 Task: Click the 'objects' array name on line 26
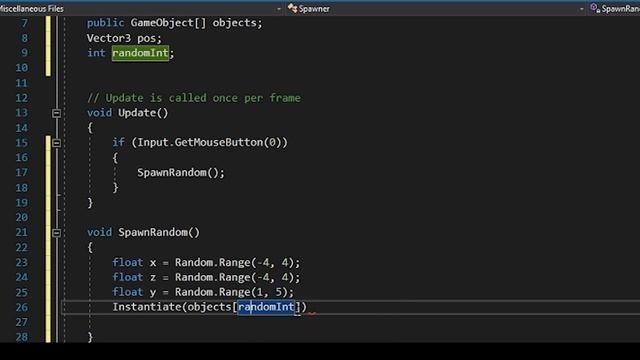click(x=209, y=307)
